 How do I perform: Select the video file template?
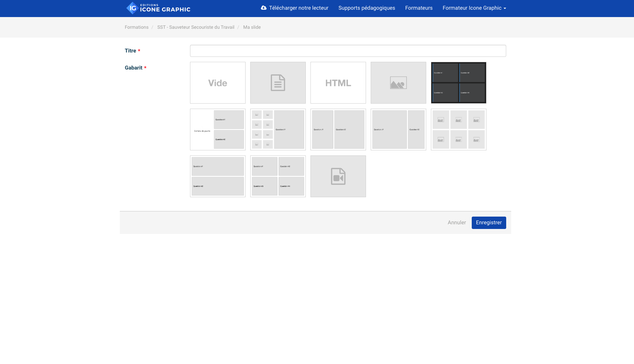(x=338, y=176)
